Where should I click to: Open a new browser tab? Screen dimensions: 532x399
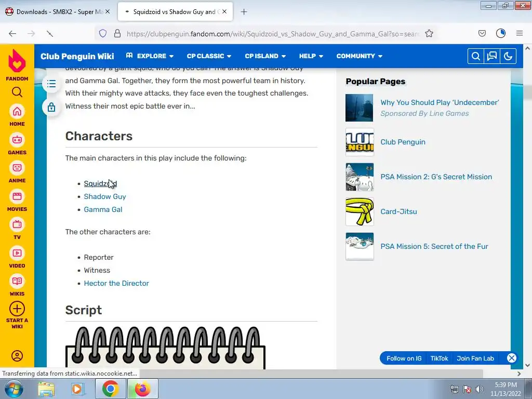coord(244,12)
